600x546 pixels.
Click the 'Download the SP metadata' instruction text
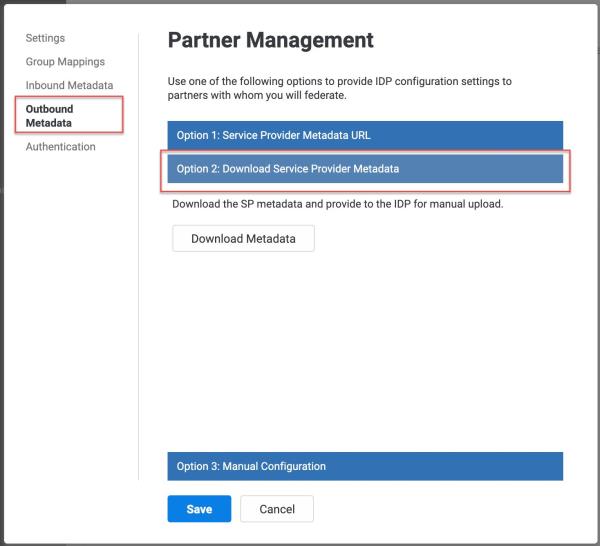pos(338,204)
